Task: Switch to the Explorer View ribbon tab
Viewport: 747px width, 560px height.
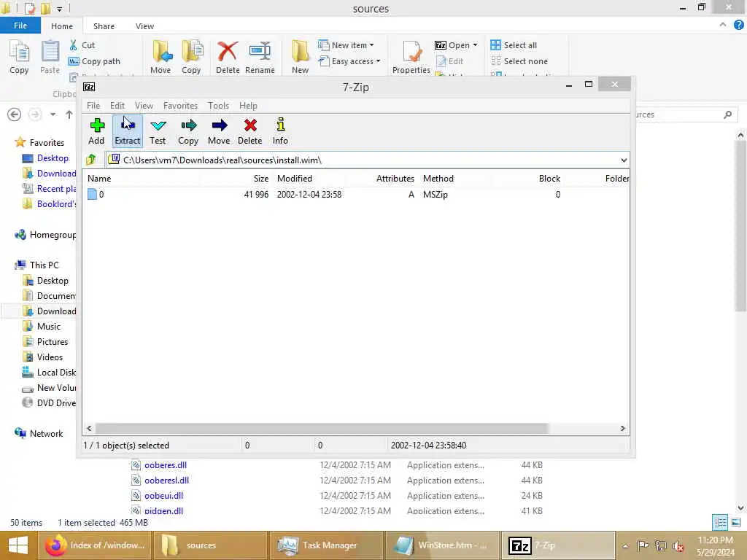Action: (x=144, y=26)
